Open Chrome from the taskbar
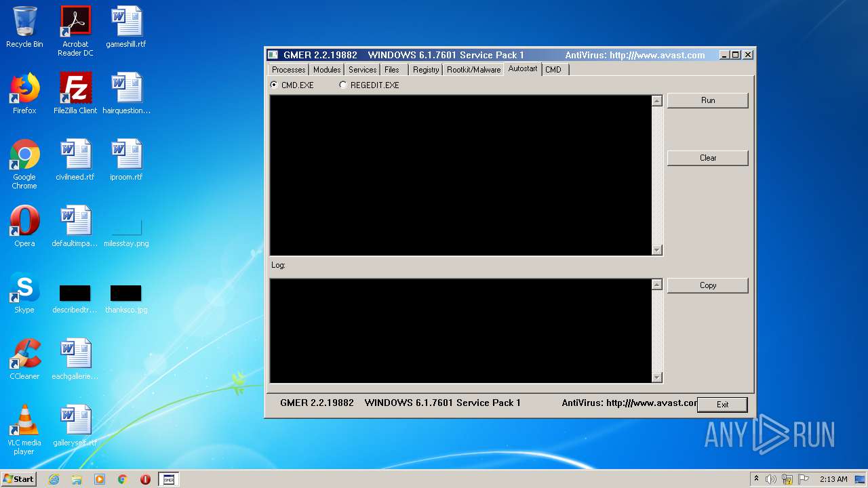868x488 pixels. (x=123, y=479)
